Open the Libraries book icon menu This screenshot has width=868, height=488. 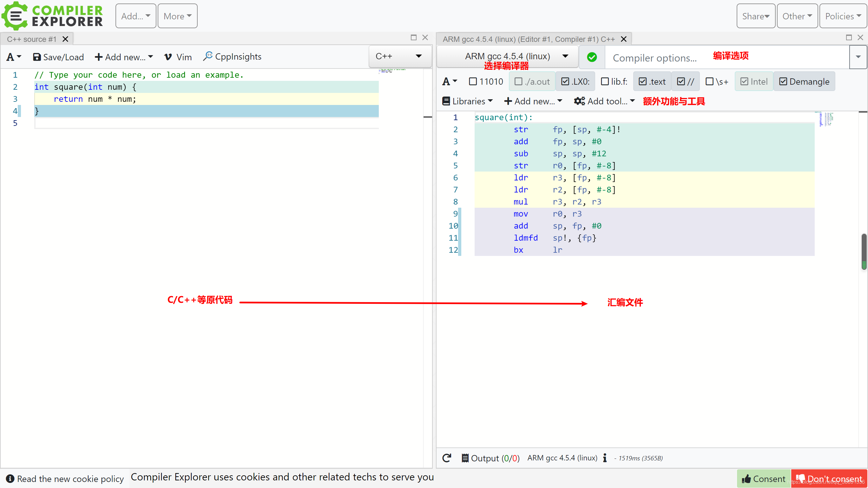click(x=467, y=101)
